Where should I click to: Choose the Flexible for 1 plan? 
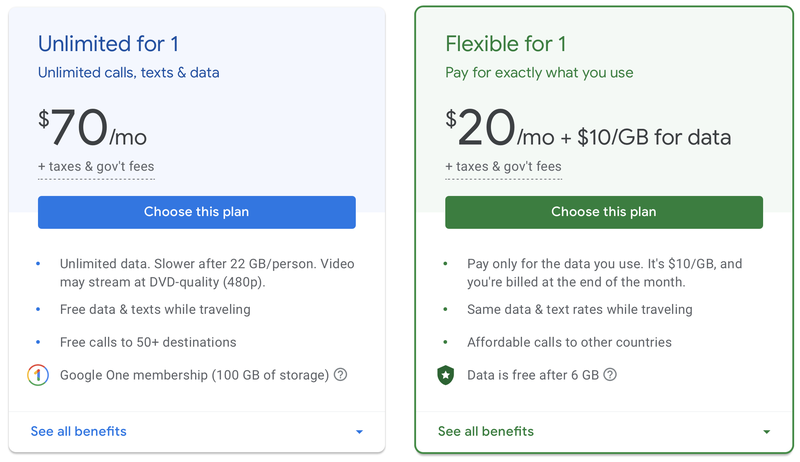[604, 212]
